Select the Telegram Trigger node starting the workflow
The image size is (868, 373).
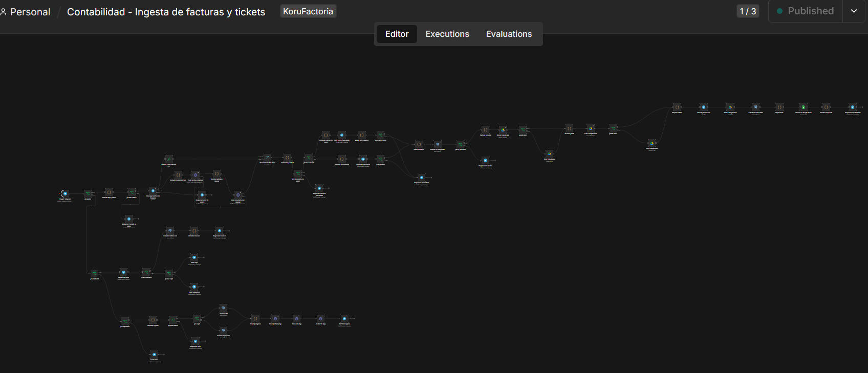click(65, 194)
